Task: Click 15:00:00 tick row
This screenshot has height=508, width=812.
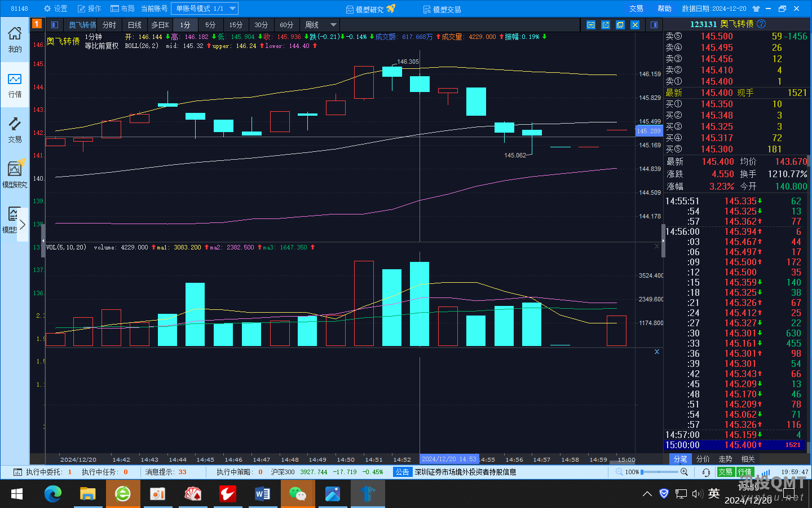Action: [736, 445]
